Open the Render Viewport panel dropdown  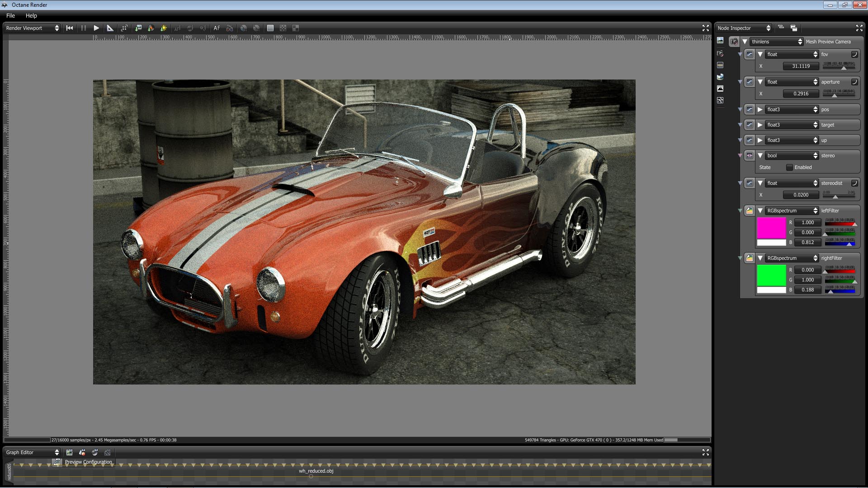click(32, 28)
